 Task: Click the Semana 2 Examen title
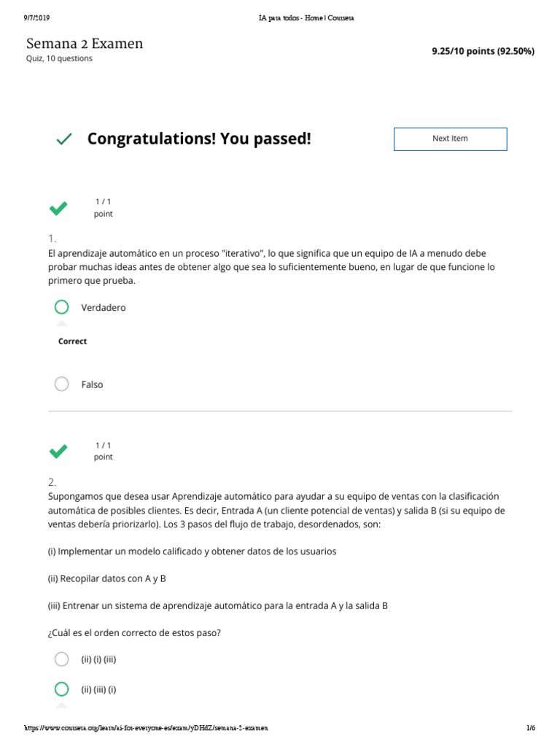pyautogui.click(x=85, y=44)
